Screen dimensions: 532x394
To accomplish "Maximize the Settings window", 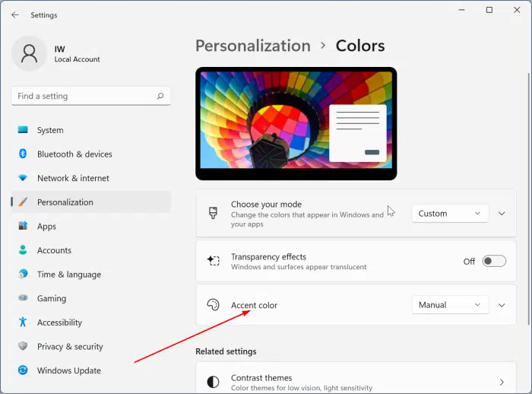I will 489,10.
